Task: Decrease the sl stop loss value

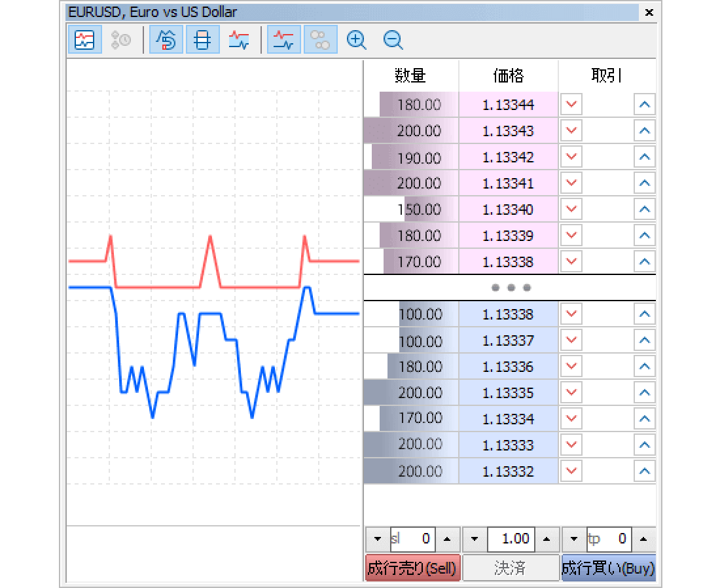Action: click(x=378, y=539)
